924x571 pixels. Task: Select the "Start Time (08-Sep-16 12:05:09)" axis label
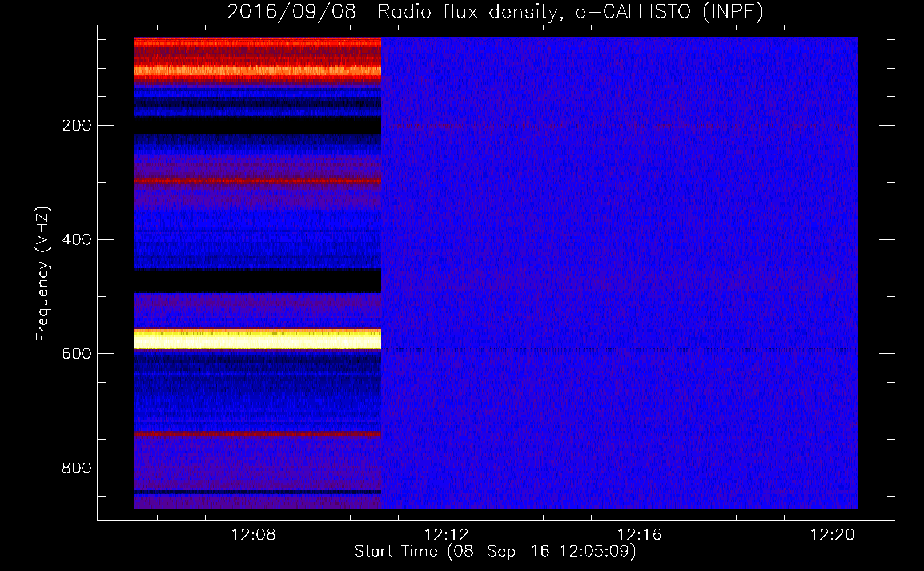coord(495,552)
